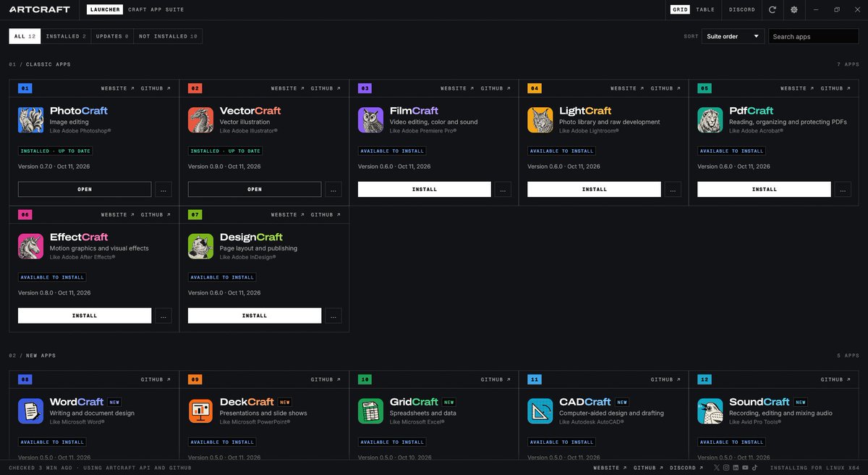Open the LinkedIn social icon
868x475 pixels.
click(x=736, y=468)
